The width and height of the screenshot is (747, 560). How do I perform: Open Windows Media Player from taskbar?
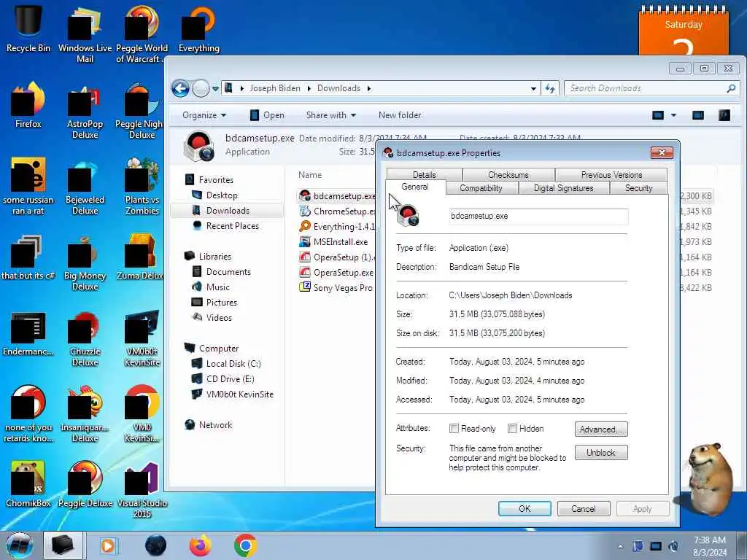tap(108, 545)
